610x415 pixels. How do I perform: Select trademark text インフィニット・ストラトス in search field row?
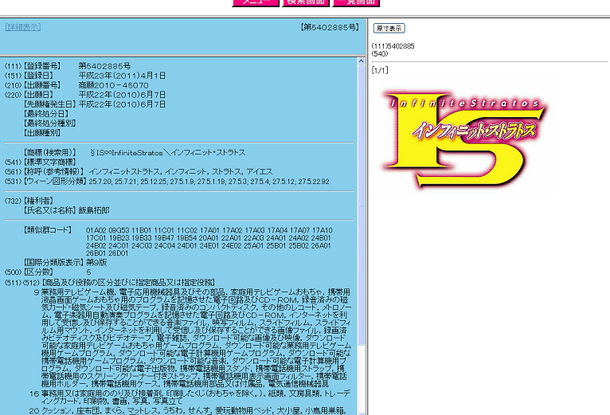(208, 152)
